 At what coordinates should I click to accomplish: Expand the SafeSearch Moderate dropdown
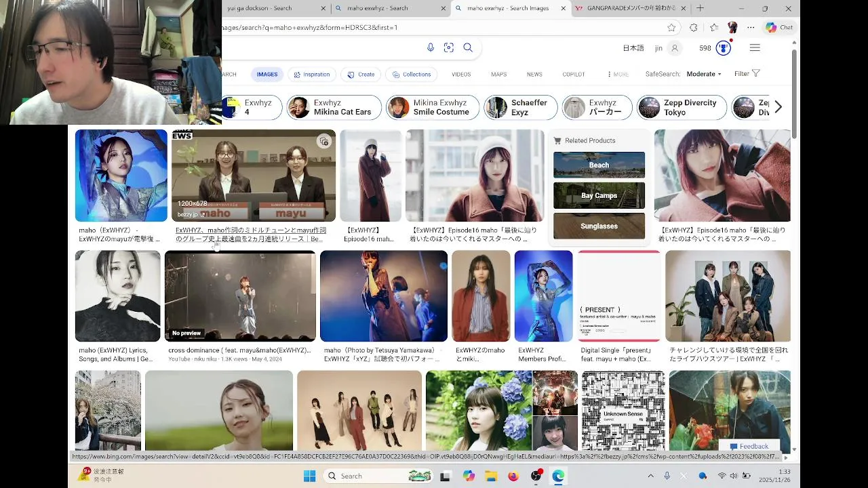704,74
